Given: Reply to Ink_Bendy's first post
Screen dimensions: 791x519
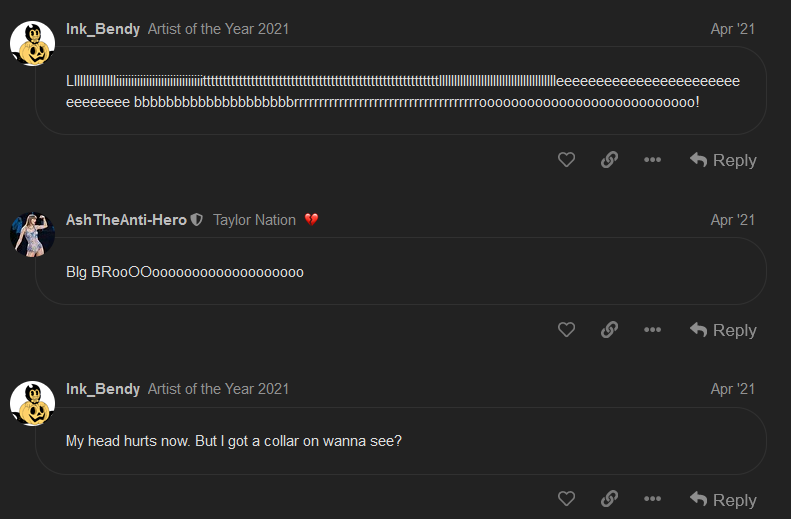Looking at the screenshot, I should coord(723,160).
